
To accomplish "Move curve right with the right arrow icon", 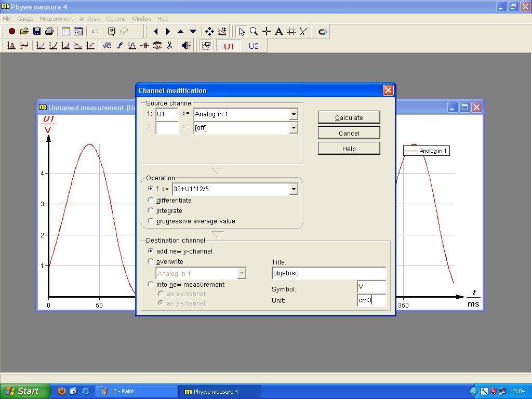I will click(x=168, y=32).
